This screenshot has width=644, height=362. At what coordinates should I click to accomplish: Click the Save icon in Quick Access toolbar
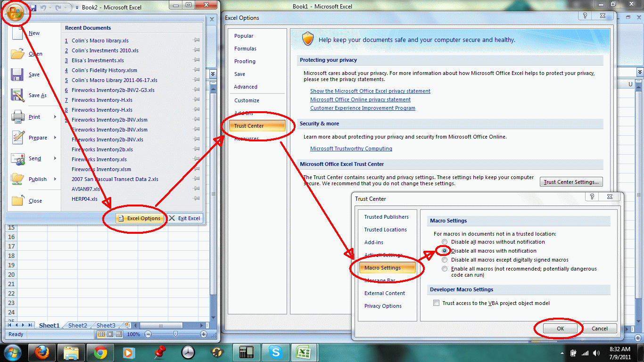click(33, 7)
